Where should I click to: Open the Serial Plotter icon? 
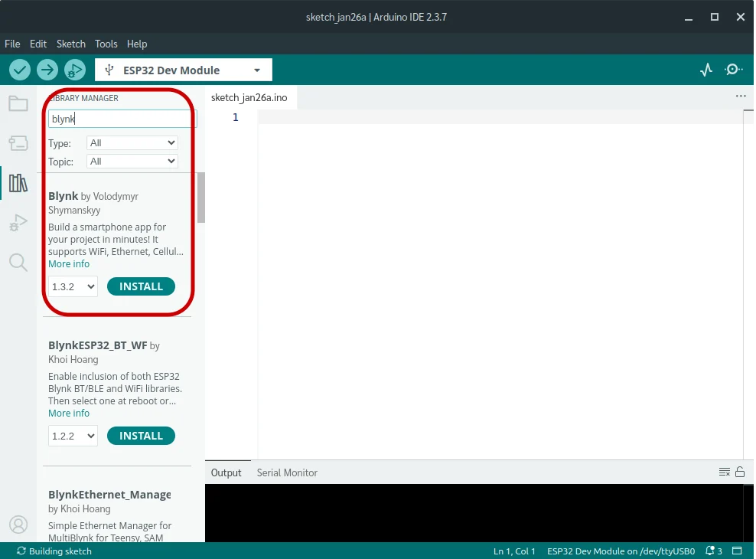click(706, 70)
